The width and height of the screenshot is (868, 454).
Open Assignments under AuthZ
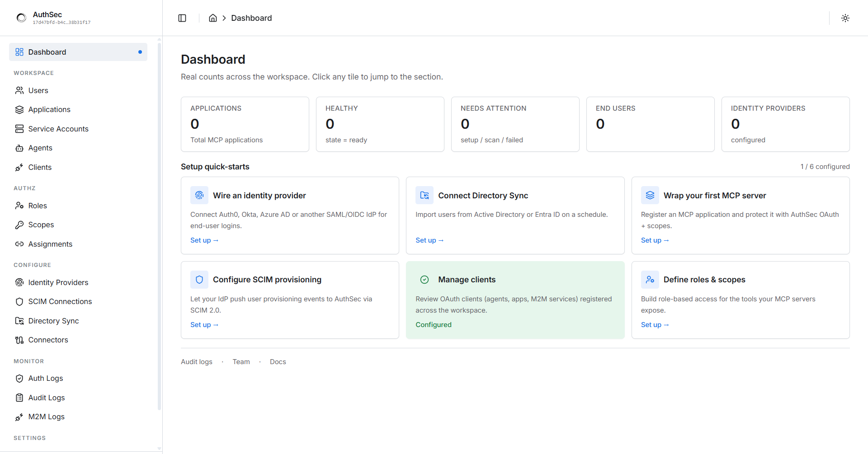78,244
